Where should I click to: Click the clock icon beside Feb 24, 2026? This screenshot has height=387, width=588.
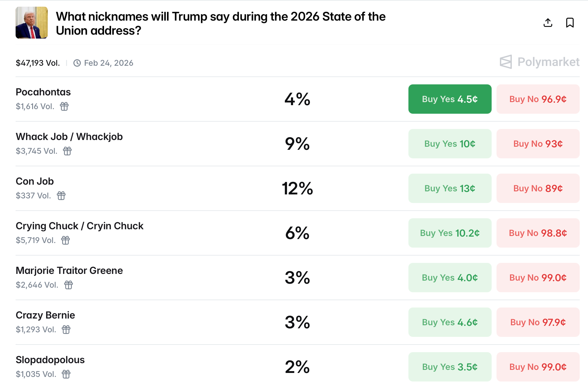(77, 63)
